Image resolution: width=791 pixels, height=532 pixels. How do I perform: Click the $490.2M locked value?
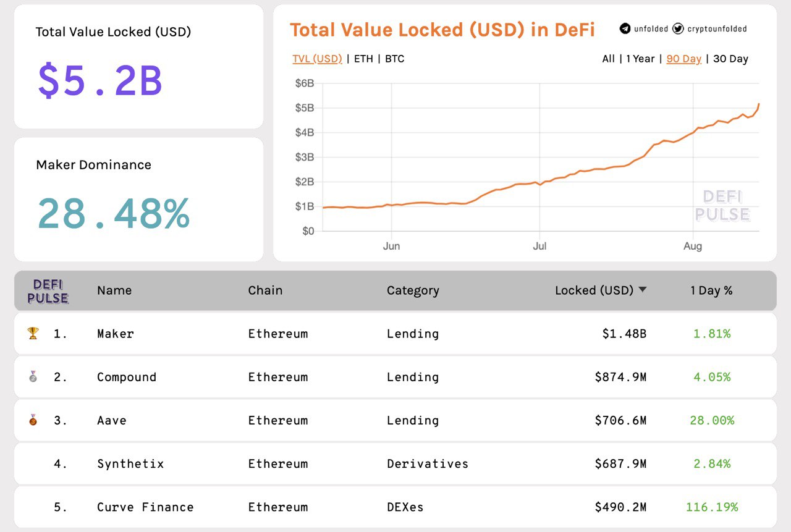point(620,507)
